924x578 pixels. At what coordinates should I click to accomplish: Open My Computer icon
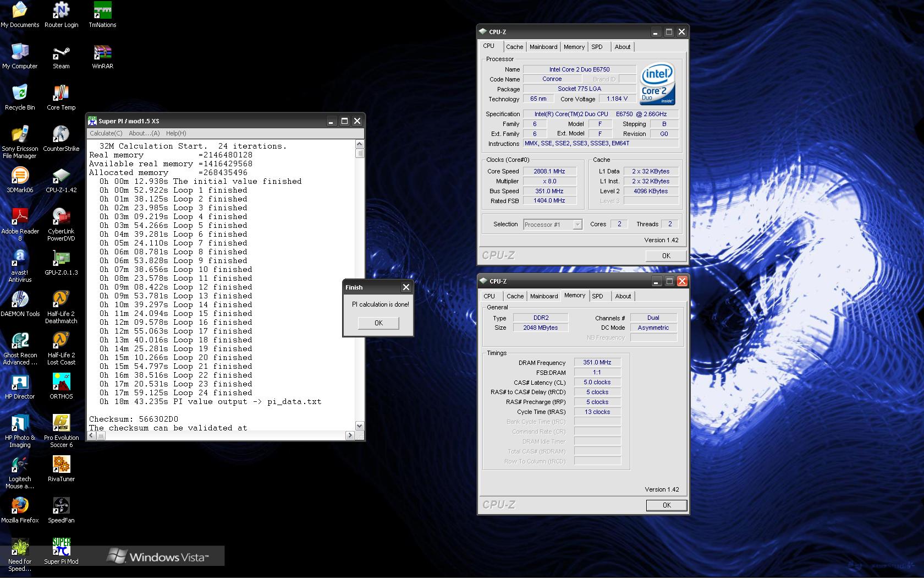tap(20, 56)
